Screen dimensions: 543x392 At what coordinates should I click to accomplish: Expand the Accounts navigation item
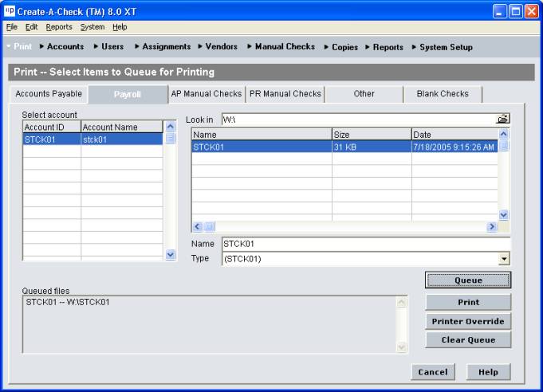click(x=61, y=46)
